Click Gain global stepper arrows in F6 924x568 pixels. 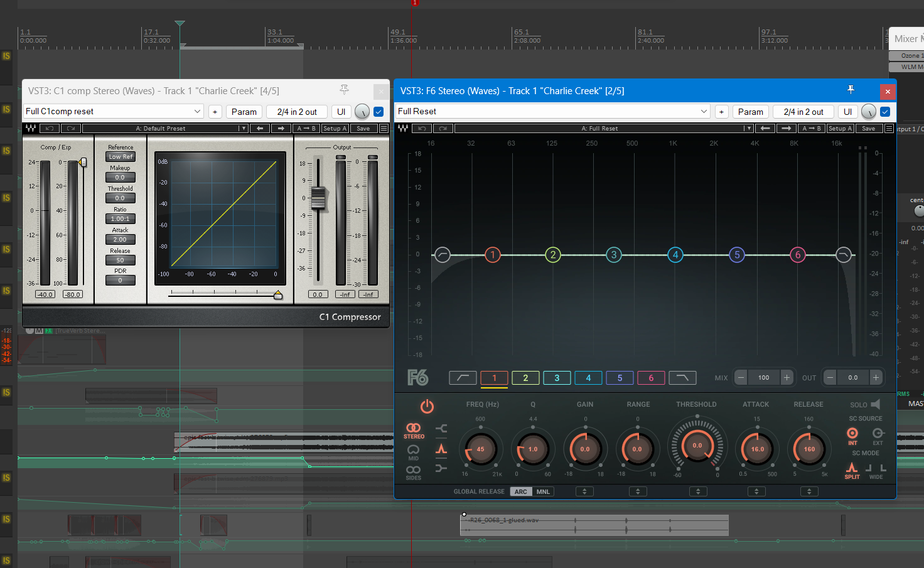[x=584, y=491]
